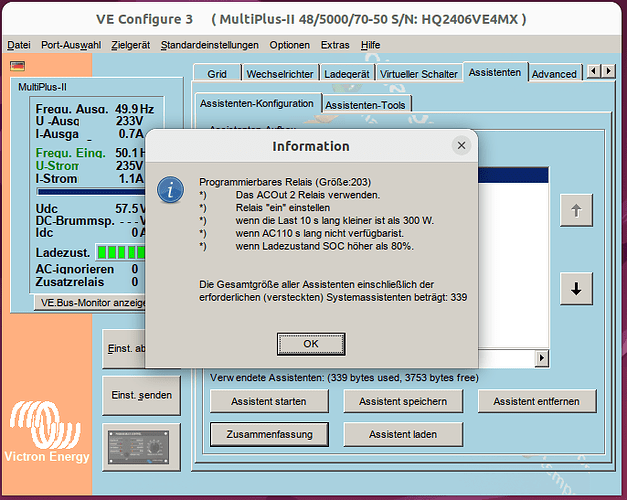Switch to the Virtueller Schalter tab

419,74
